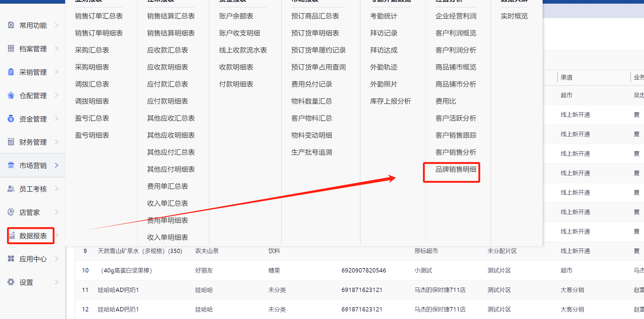Click the 店管家 sidebar icon
This screenshot has width=644, height=319.
(x=11, y=212)
